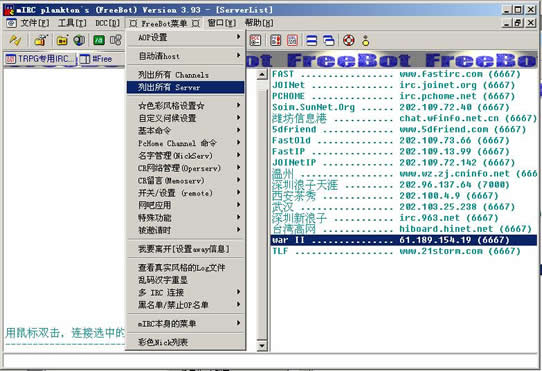This screenshot has height=371, width=542.
Task: Open the Channels folder toolbar icon
Action: pyautogui.click(x=62, y=41)
